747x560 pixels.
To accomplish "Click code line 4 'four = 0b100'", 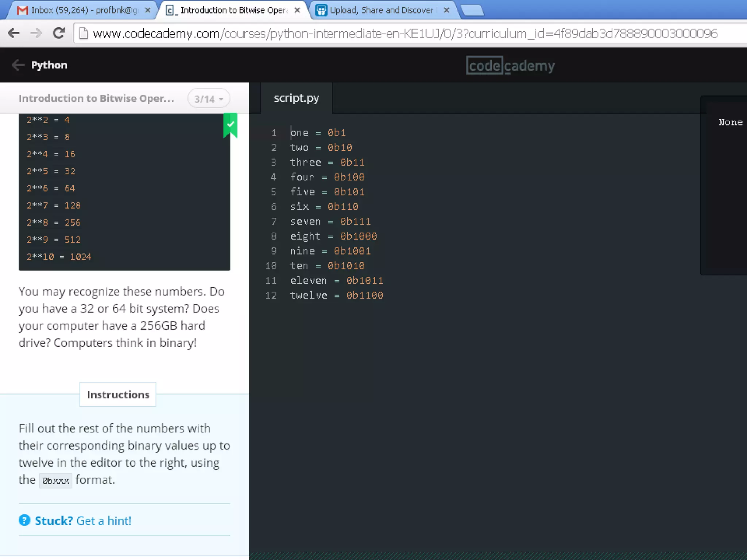I will tap(327, 177).
